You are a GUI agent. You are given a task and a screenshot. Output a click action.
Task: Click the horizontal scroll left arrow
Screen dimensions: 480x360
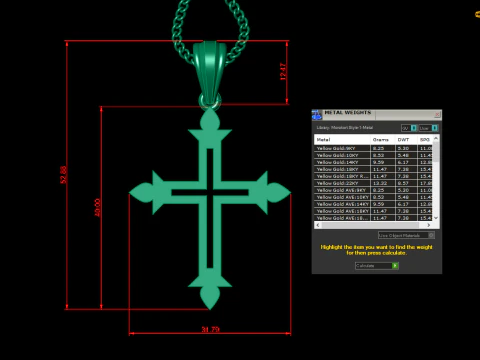(x=318, y=225)
